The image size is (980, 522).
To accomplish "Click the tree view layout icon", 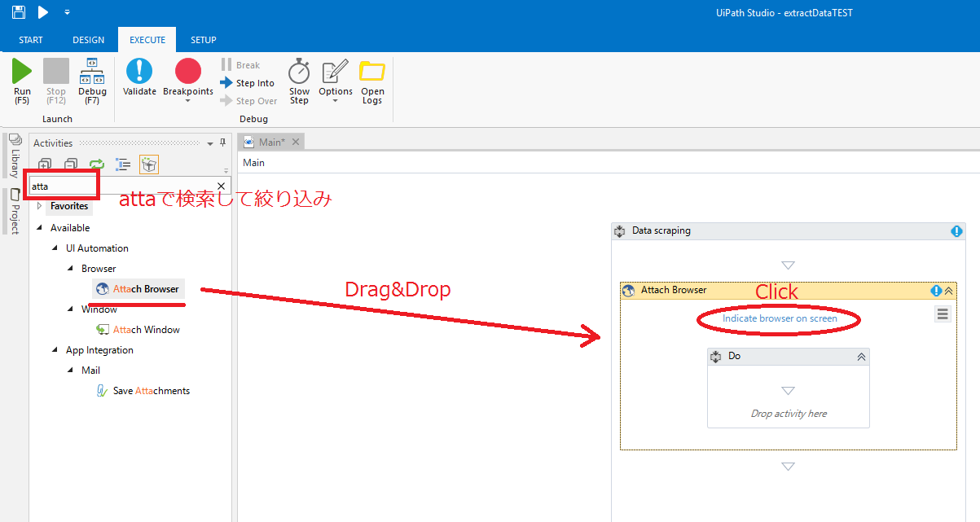I will (123, 164).
